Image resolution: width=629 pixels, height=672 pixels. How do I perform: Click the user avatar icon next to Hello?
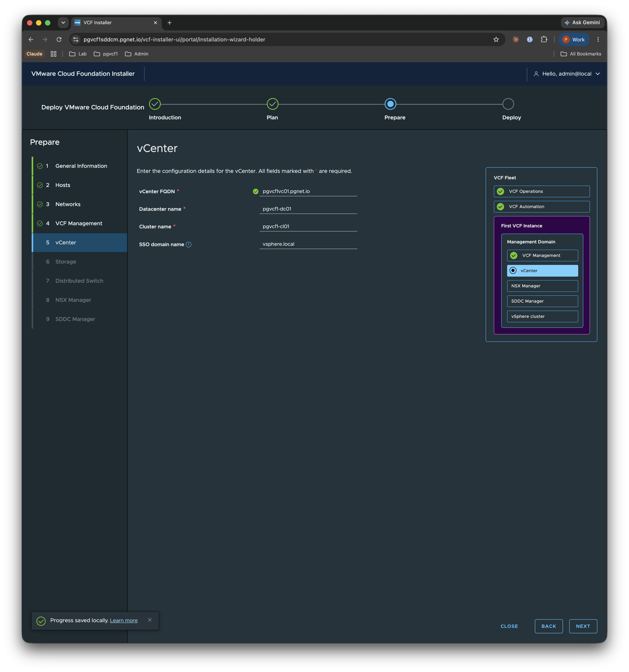click(536, 74)
